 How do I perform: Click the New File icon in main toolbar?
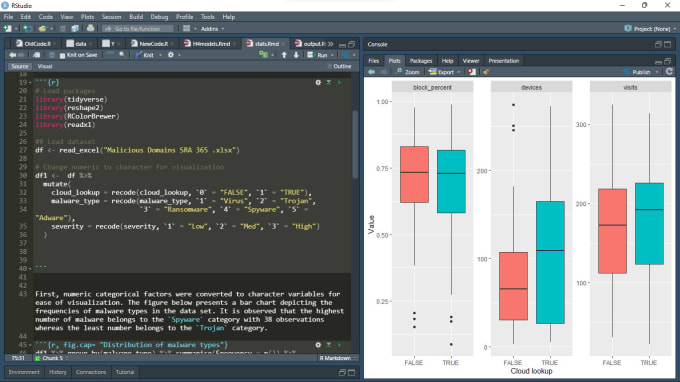[x=7, y=29]
